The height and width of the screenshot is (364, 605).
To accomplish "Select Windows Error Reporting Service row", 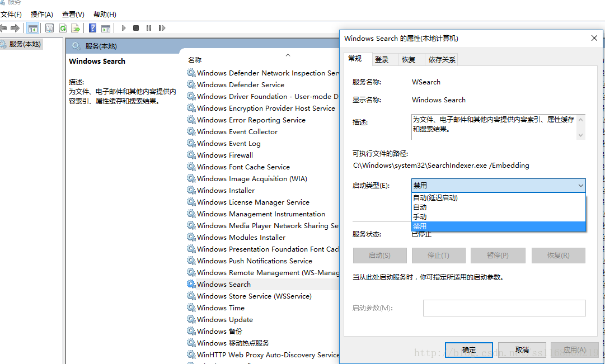I will tap(251, 120).
